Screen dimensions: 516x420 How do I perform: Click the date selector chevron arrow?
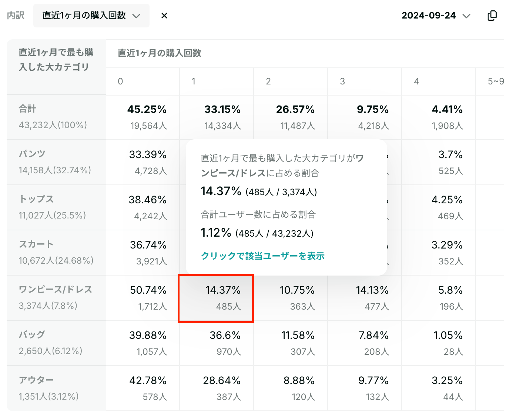point(466,16)
